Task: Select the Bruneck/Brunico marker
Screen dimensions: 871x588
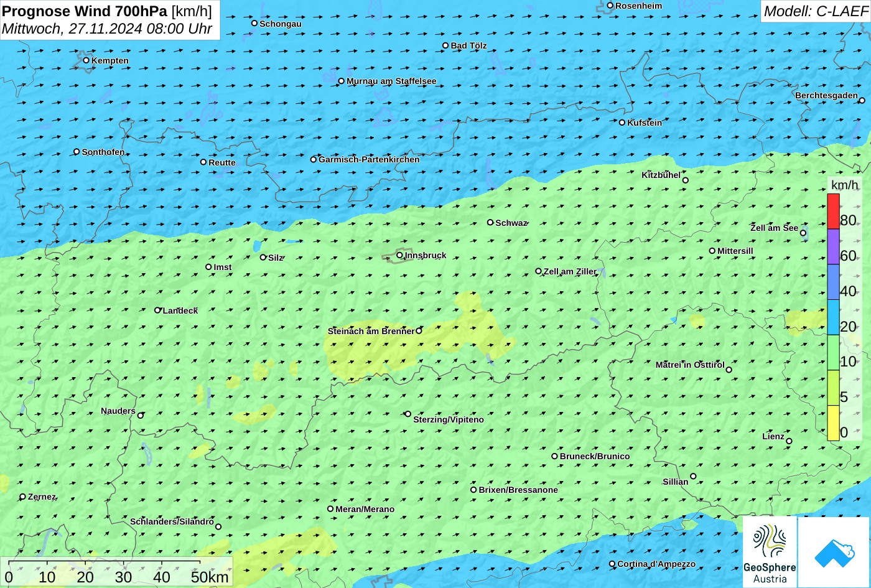Action: pos(554,456)
